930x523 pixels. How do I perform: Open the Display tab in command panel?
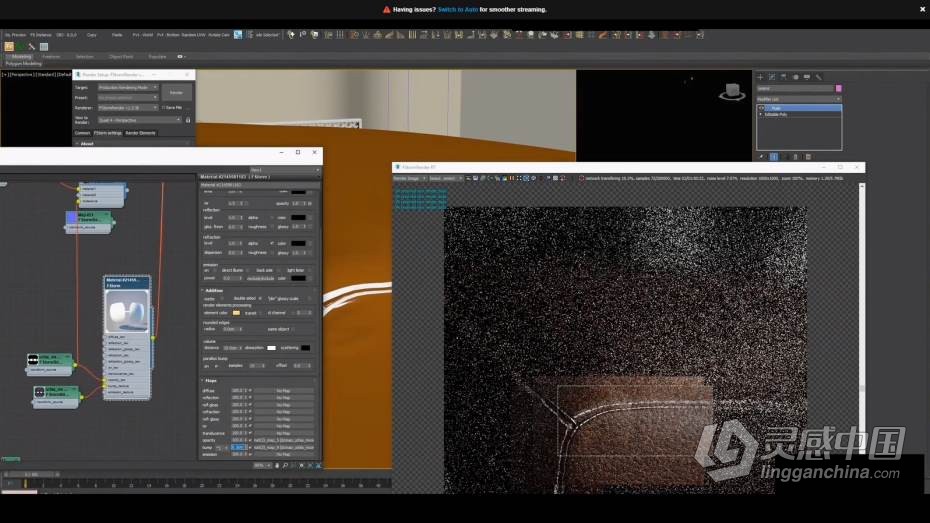tap(807, 77)
